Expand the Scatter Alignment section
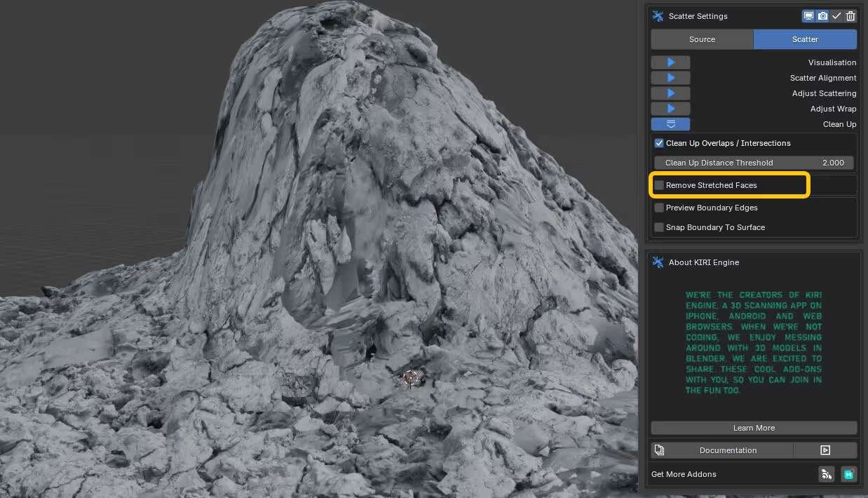This screenshot has width=868, height=498. [x=670, y=78]
